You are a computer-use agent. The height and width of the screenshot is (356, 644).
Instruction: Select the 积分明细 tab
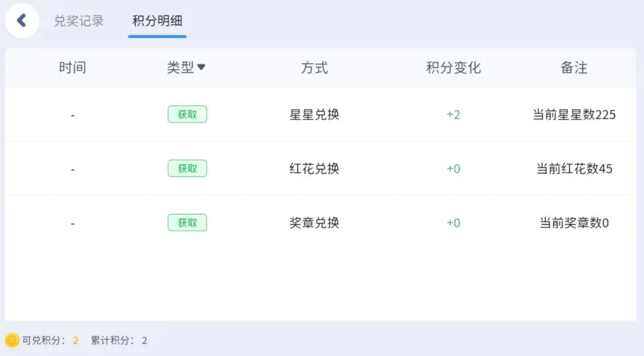(157, 21)
